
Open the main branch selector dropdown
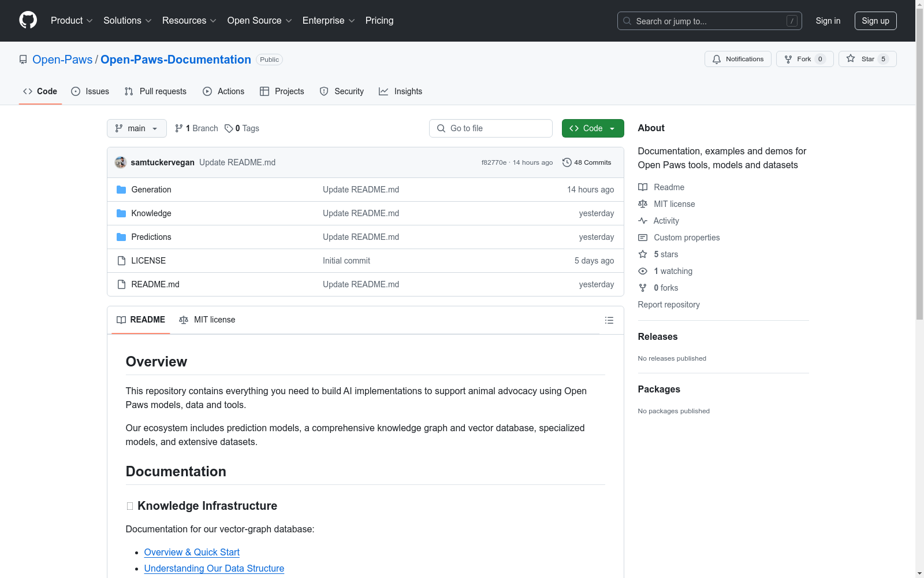[137, 128]
